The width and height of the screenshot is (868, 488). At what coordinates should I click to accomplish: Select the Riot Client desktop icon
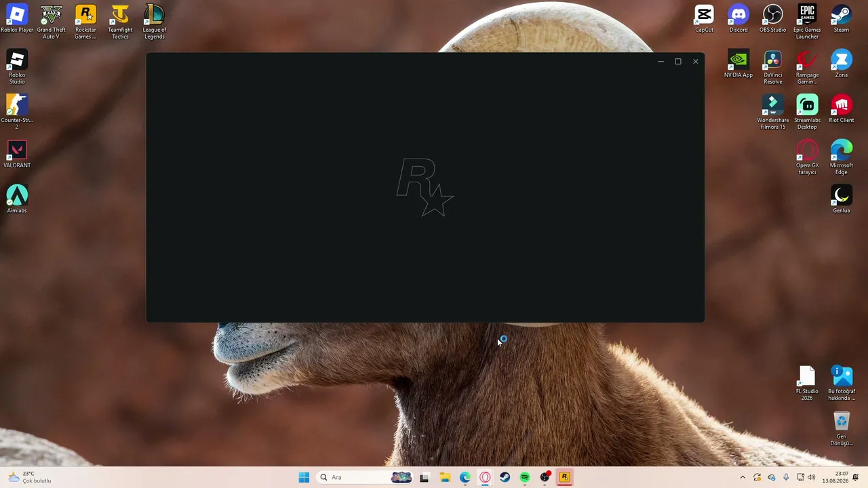[842, 109]
